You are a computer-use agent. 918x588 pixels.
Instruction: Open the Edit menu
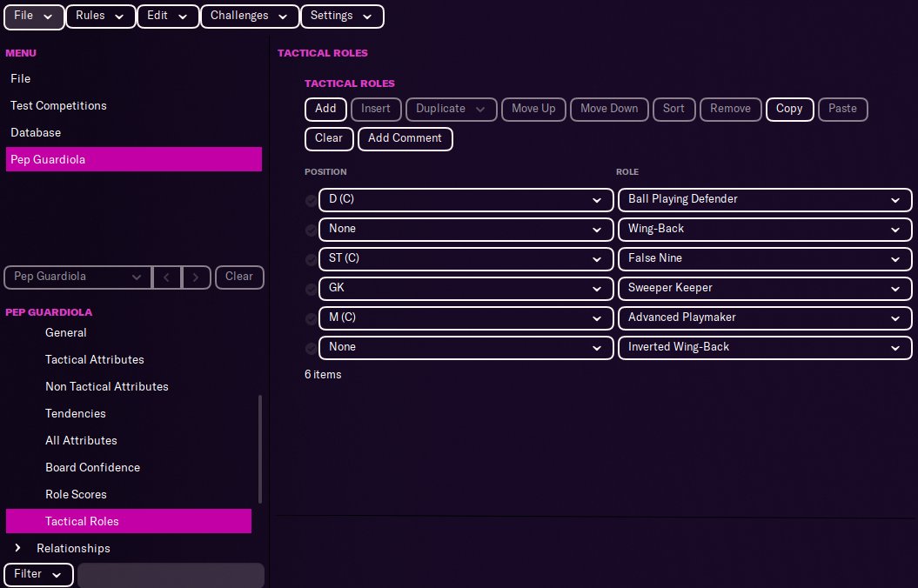(167, 16)
